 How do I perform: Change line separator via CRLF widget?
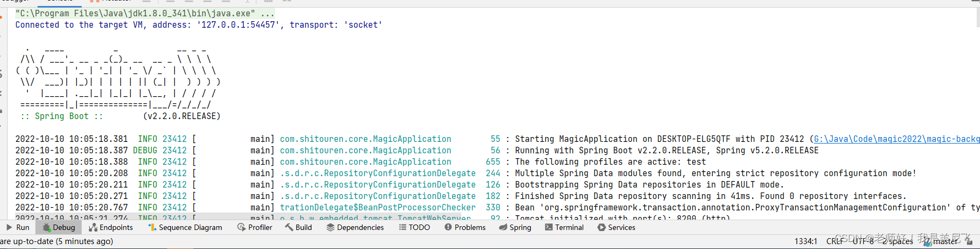click(835, 241)
